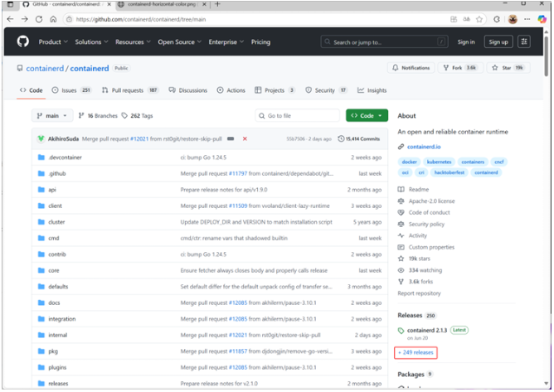Open the client folder

55,206
